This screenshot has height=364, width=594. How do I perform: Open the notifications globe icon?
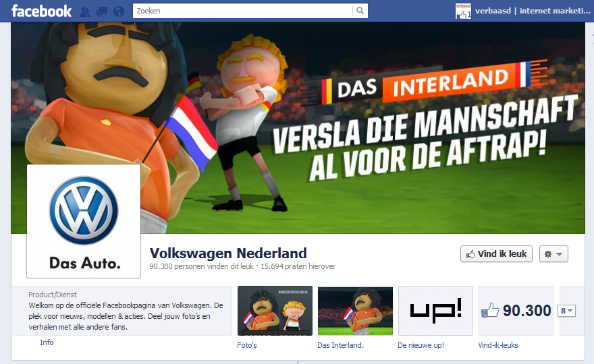[119, 11]
